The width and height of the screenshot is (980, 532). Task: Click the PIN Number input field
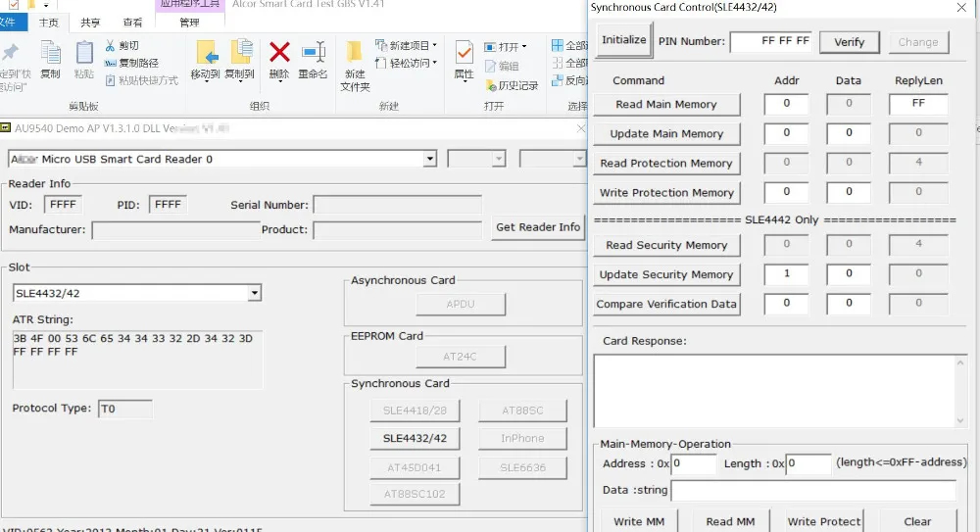[x=771, y=41]
